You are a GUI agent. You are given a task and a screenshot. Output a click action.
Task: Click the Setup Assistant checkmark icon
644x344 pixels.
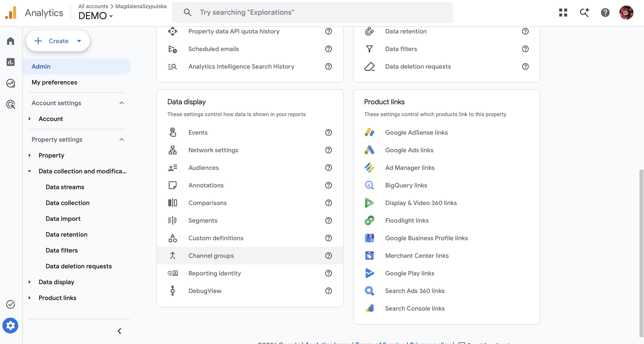pyautogui.click(x=11, y=304)
